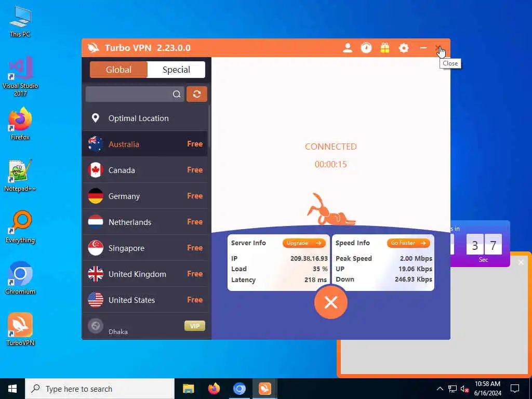
Task: Click the speedometer icon in the title bar
Action: tap(366, 48)
